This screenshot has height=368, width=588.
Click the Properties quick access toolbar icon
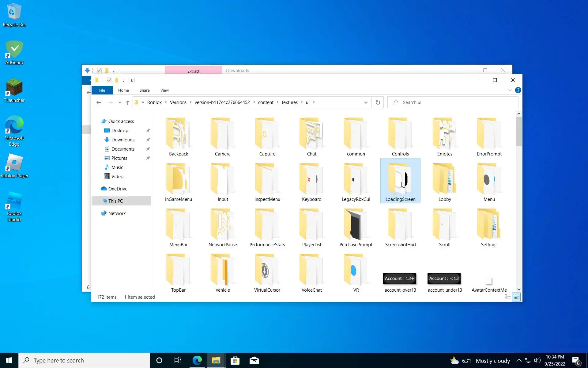point(109,80)
